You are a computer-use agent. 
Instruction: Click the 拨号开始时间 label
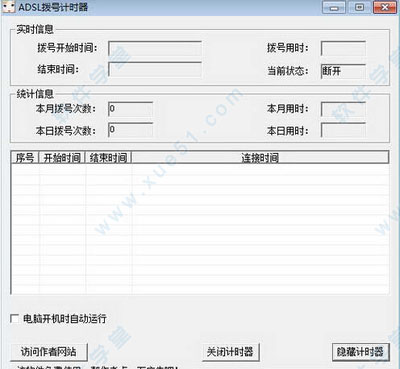[x=67, y=48]
